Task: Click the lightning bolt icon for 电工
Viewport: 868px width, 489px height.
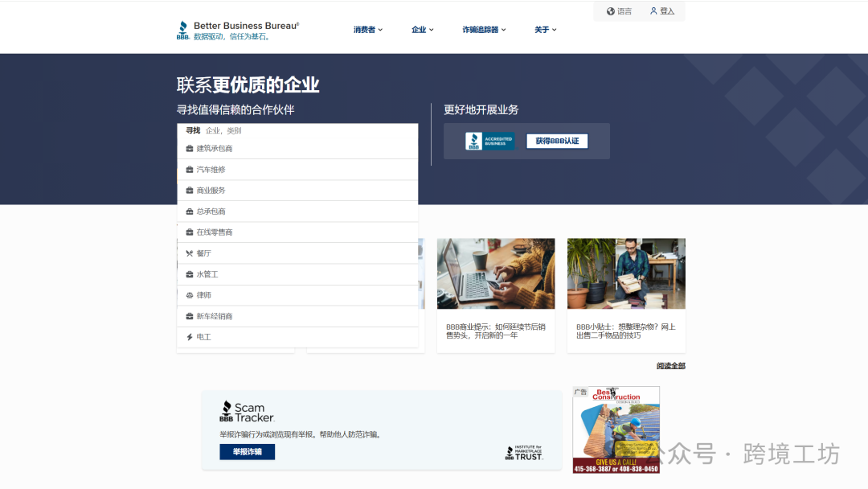Action: 190,337
